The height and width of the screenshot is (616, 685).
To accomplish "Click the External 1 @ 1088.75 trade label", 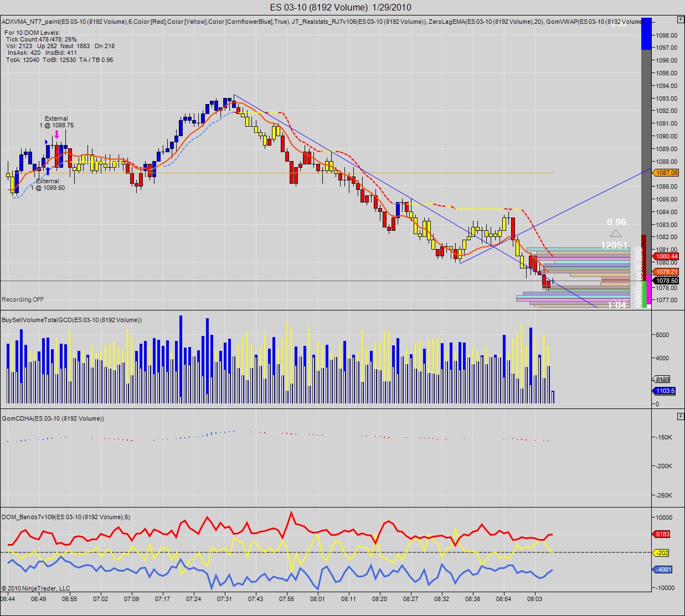I will [x=56, y=122].
